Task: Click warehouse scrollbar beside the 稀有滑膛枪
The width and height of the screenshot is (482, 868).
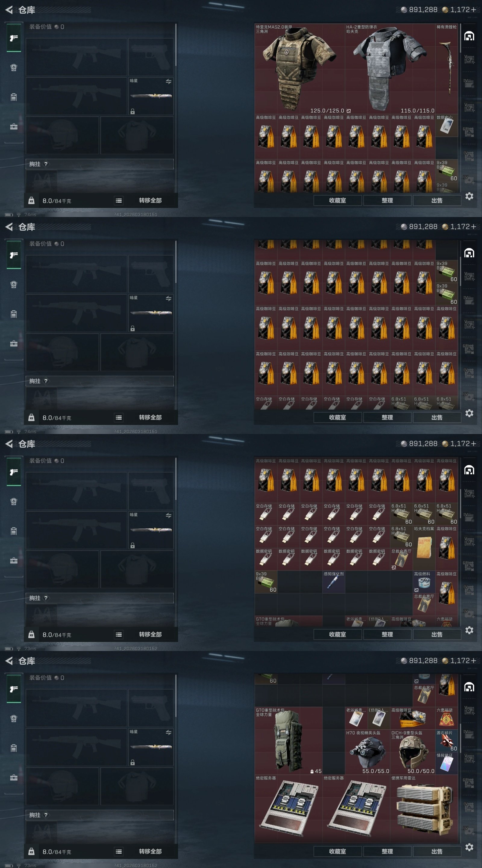Action: point(460,38)
